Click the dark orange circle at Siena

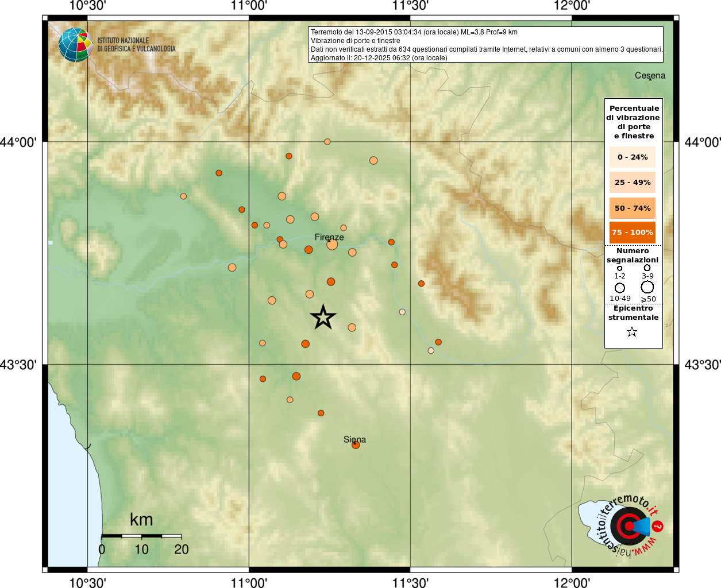click(356, 444)
